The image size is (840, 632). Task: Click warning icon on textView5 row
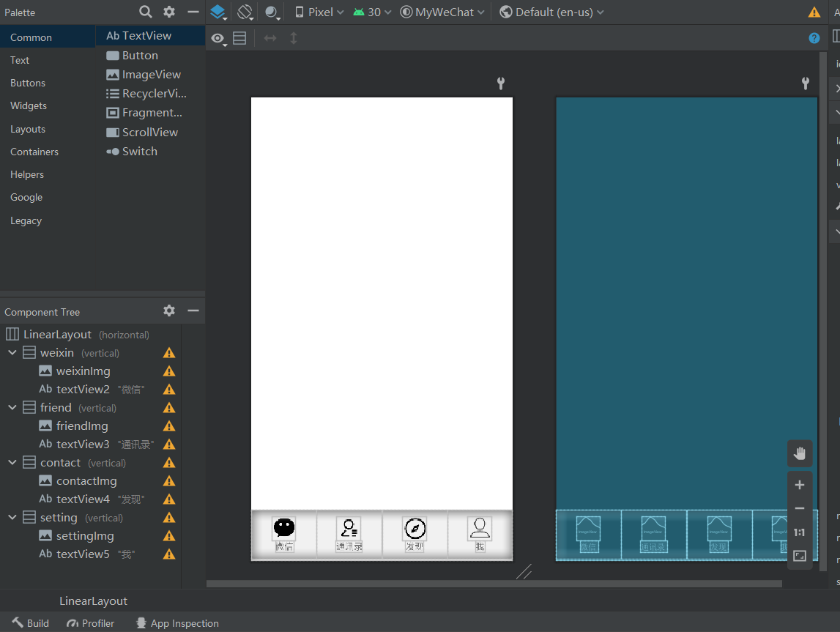[168, 554]
